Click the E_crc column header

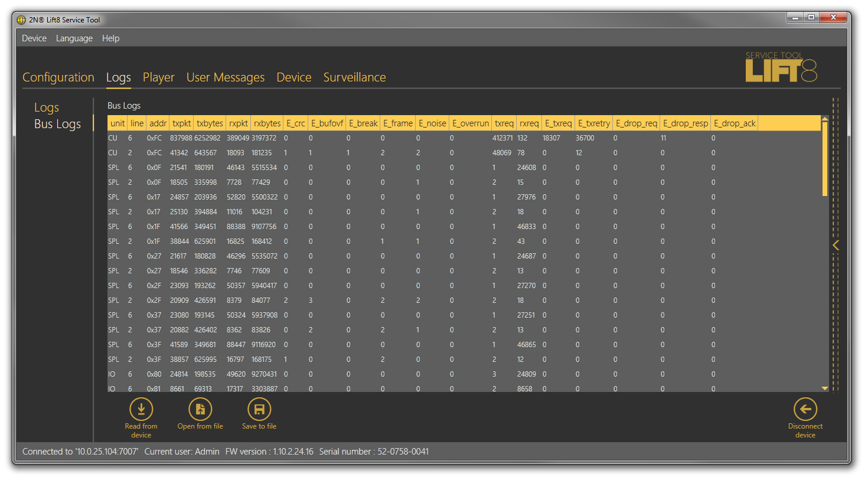click(x=295, y=123)
